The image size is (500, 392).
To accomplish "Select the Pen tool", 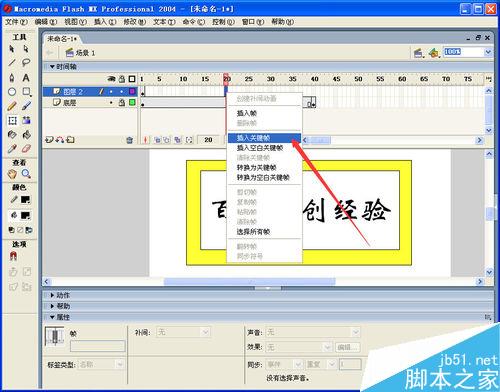I will (12, 78).
